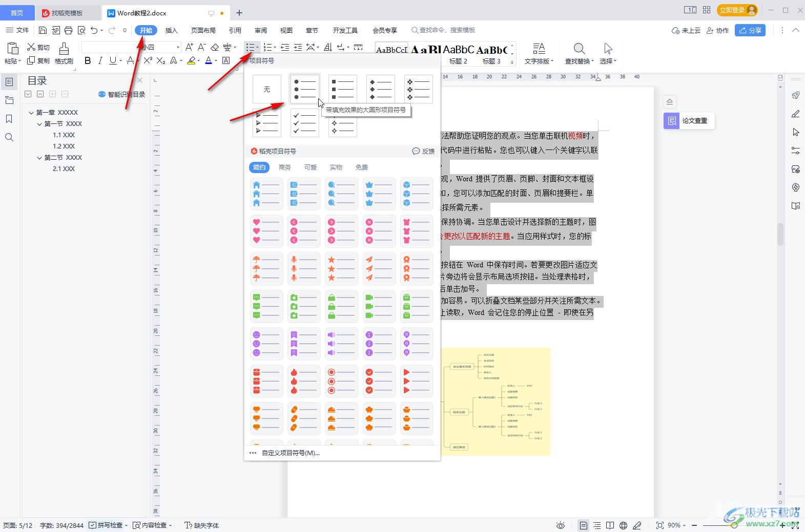Click the Print icon
This screenshot has height=532, width=805.
click(68, 30)
